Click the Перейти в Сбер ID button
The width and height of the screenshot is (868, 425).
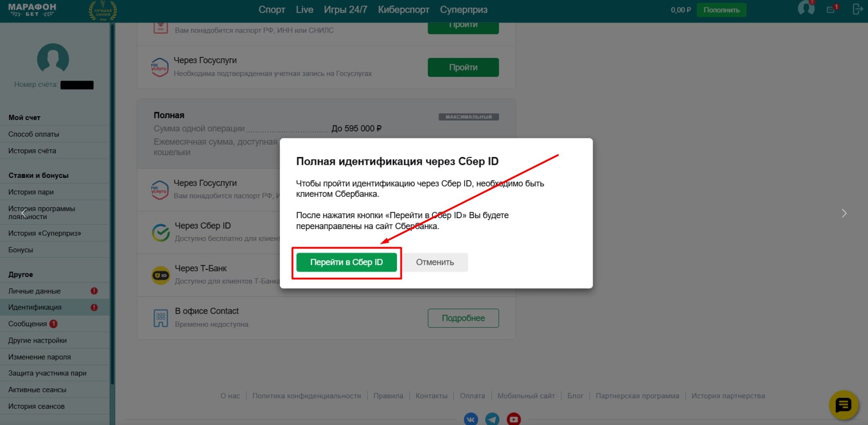[x=347, y=262]
